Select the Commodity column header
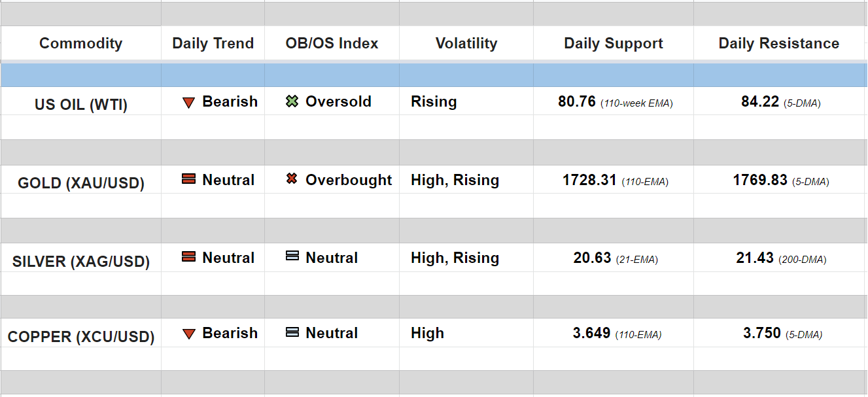Viewport: 868px width, 397px height. pyautogui.click(x=80, y=43)
